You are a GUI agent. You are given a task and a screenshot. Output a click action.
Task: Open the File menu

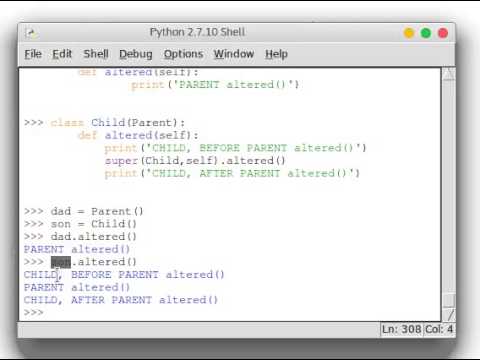coord(33,54)
